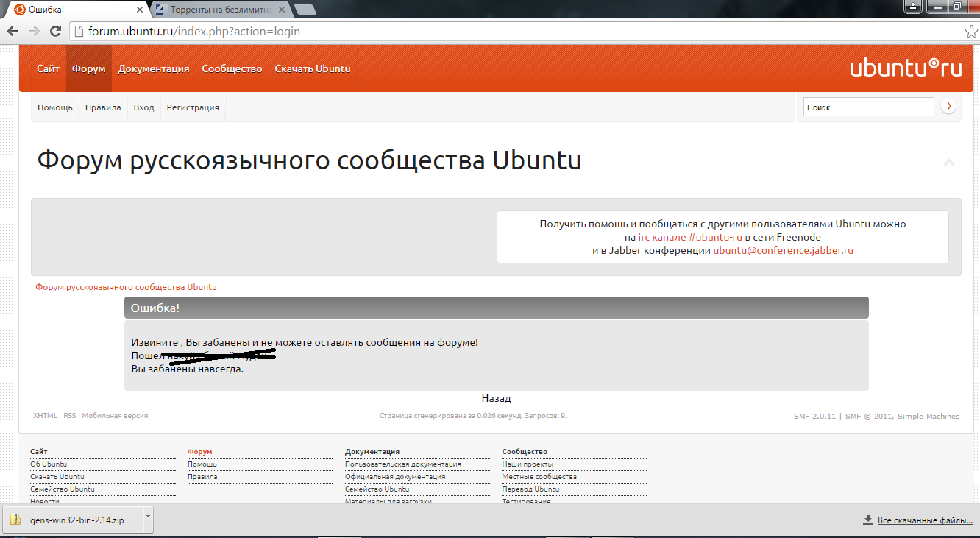Reload the page with refresh icon
The height and width of the screenshot is (538, 980).
pos(55,32)
